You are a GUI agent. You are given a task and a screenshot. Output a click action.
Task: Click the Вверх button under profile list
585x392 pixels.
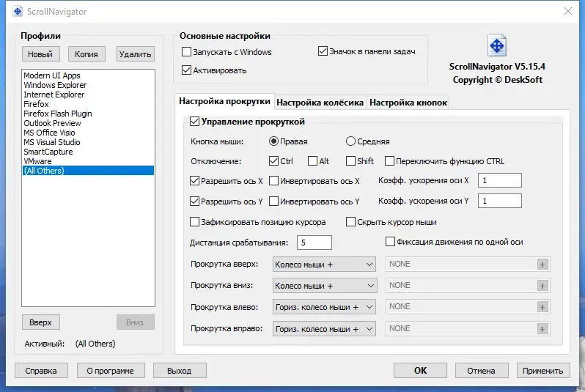(x=40, y=322)
